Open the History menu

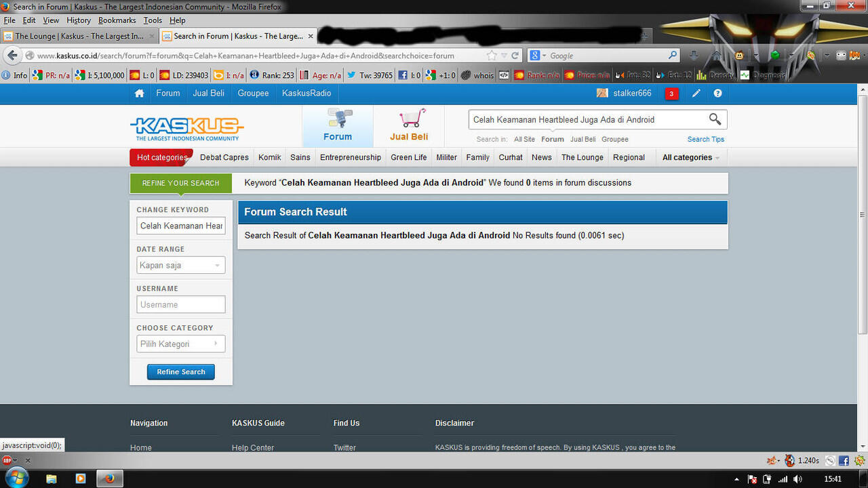coord(79,20)
